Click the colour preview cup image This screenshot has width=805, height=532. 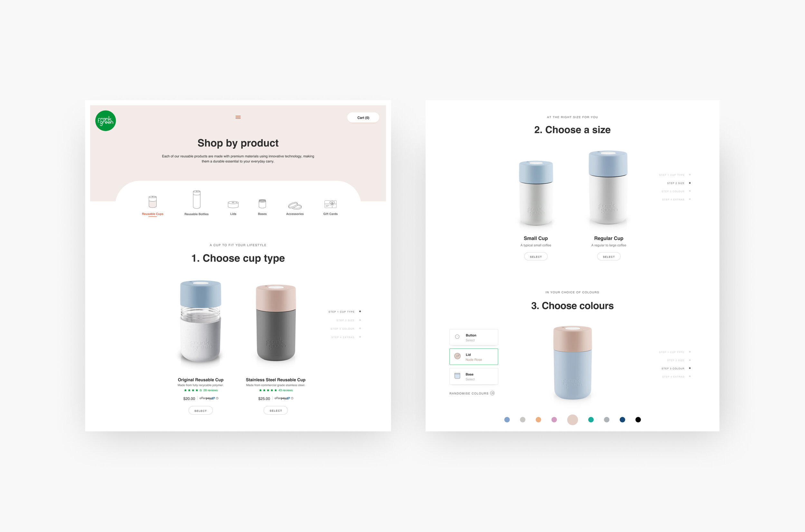point(573,363)
